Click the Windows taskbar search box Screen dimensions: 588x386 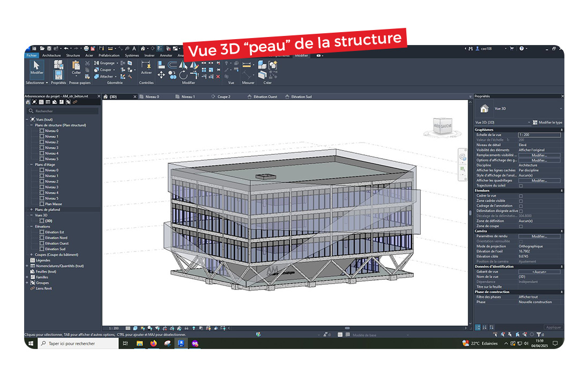tap(78, 343)
